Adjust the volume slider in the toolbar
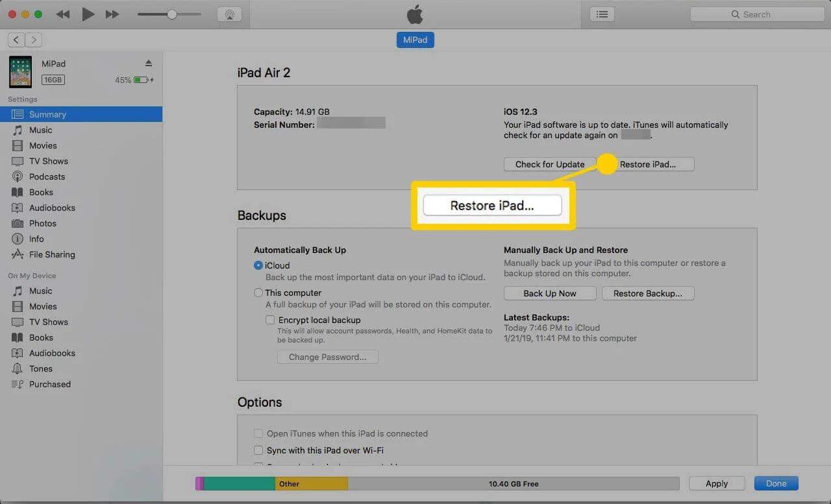Screen dimensions: 831x504 [x=170, y=14]
